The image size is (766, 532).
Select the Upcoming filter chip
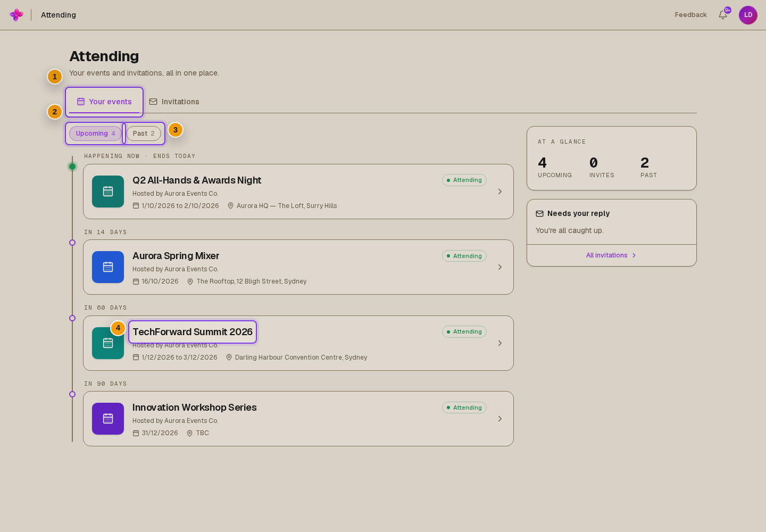(95, 134)
